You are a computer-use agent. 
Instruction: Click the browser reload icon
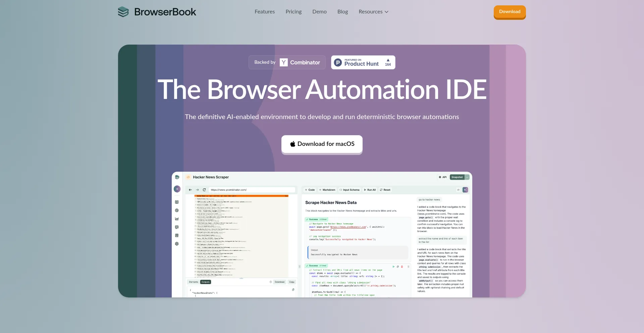(x=204, y=190)
